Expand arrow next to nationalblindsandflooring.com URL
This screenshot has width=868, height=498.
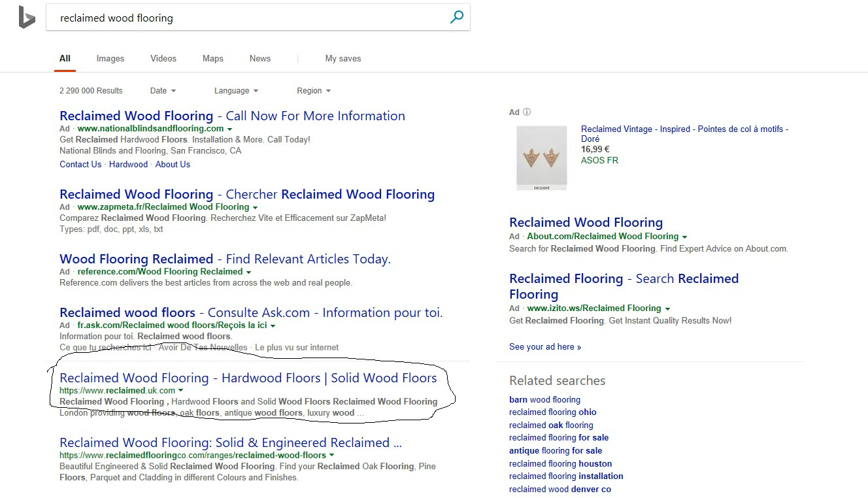tap(229, 129)
